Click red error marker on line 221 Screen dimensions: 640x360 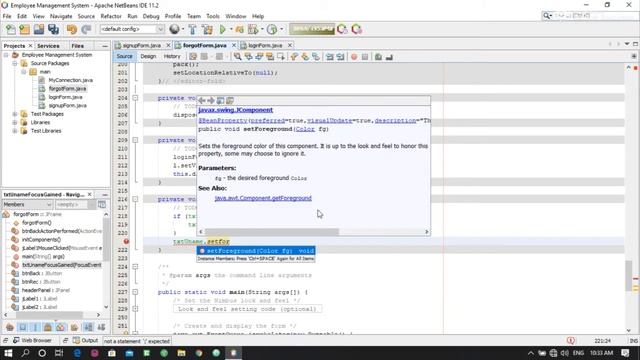pyautogui.click(x=127, y=242)
